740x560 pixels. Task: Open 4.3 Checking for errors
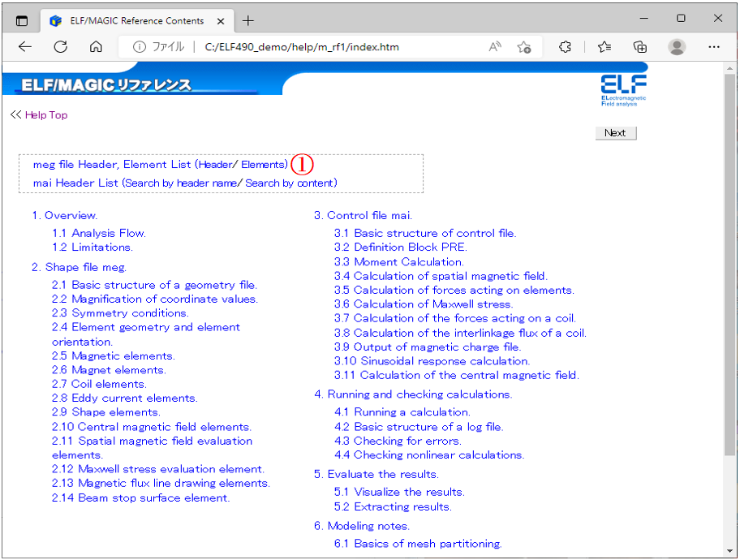click(x=398, y=441)
